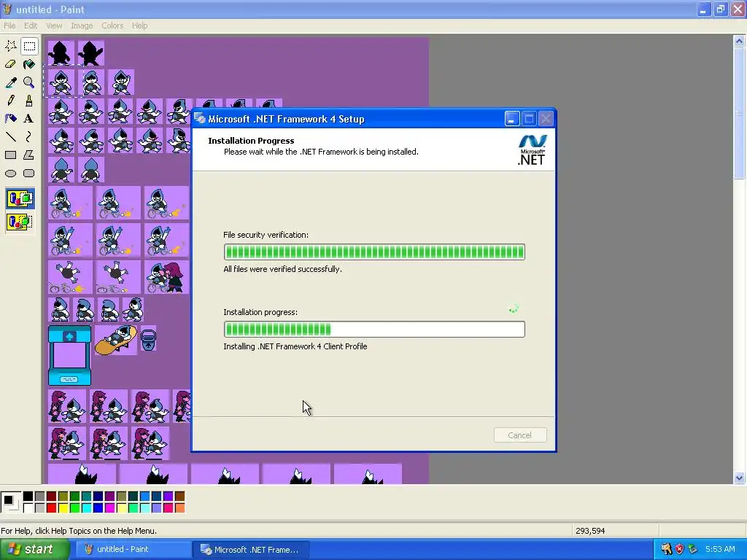This screenshot has width=747, height=560.
Task: Pick the Rectangle shape tool
Action: pos(10,155)
